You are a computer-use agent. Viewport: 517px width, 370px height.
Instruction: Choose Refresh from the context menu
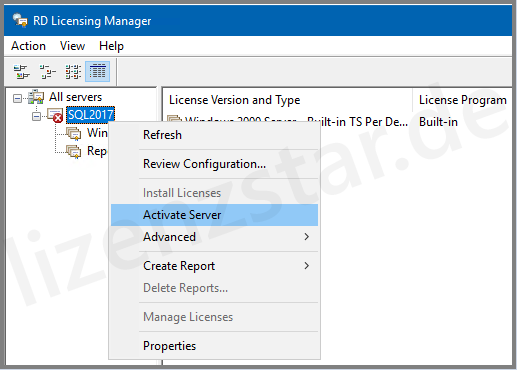pos(214,135)
